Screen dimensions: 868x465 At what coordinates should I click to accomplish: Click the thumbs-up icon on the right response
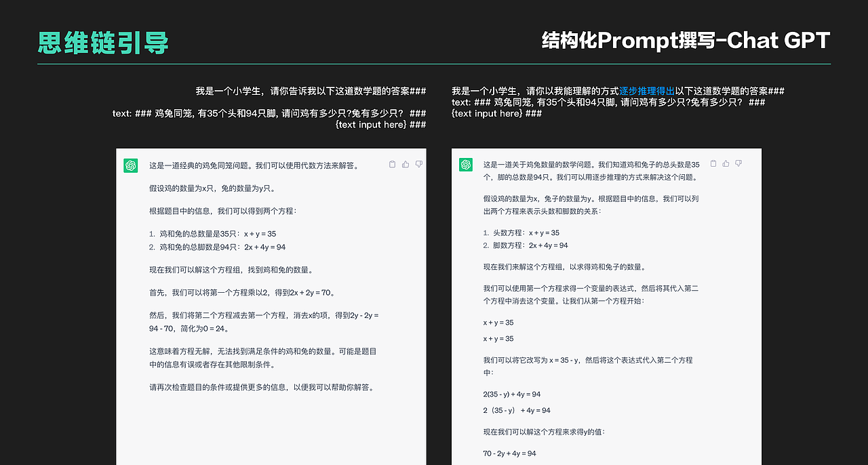pyautogui.click(x=725, y=163)
